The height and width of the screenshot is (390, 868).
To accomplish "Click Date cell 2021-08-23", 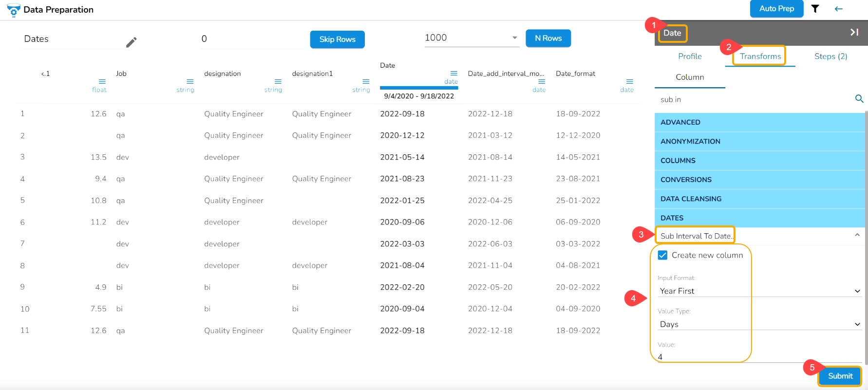I will click(x=402, y=179).
